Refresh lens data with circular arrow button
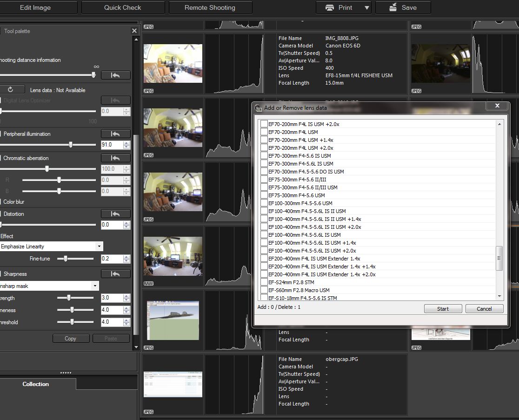Viewport: 519px width, 420px height. click(10, 90)
